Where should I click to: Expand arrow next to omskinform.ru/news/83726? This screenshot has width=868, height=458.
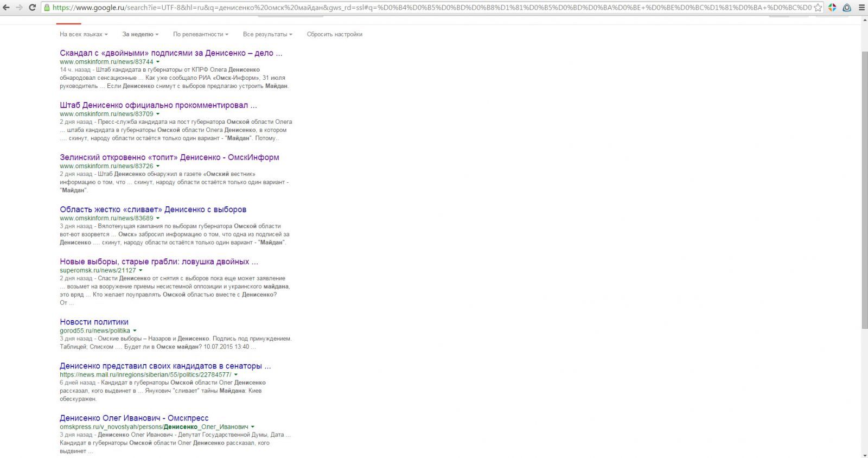pyautogui.click(x=158, y=166)
